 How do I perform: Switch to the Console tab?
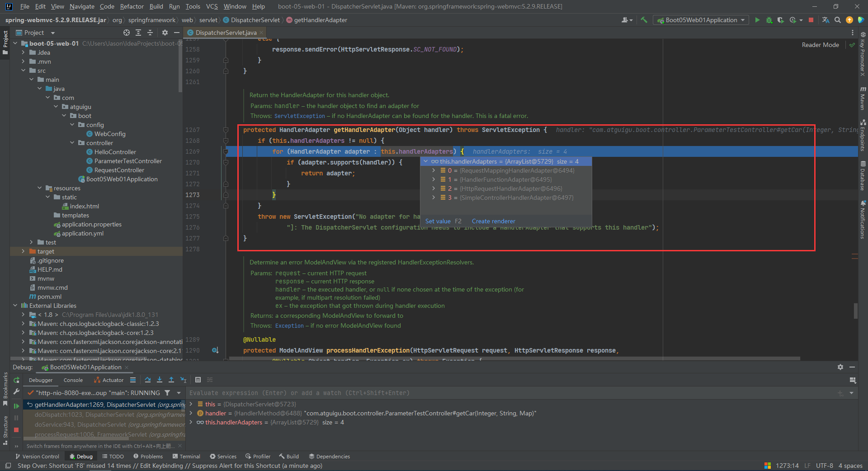[x=73, y=380]
